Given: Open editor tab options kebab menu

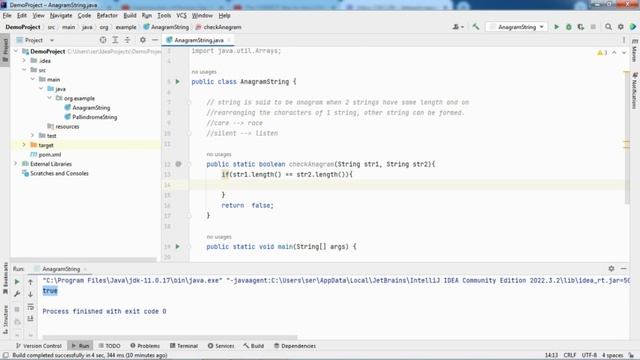Looking at the screenshot, I should (624, 40).
